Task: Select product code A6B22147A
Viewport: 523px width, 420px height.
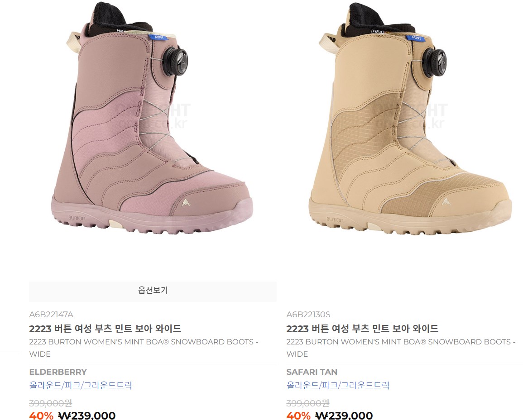Action: [51, 315]
